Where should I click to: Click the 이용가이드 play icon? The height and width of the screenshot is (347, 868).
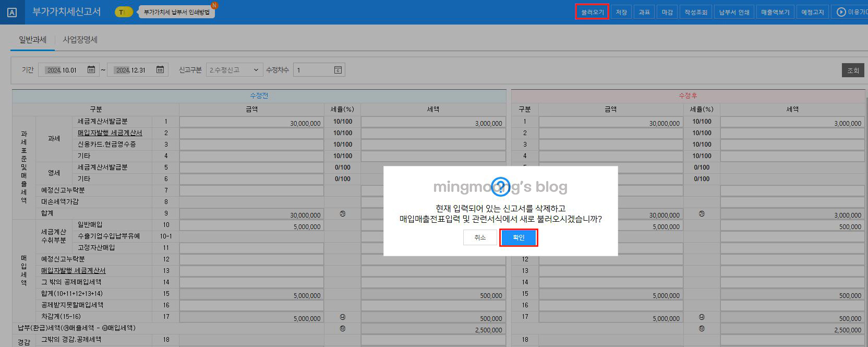point(841,12)
